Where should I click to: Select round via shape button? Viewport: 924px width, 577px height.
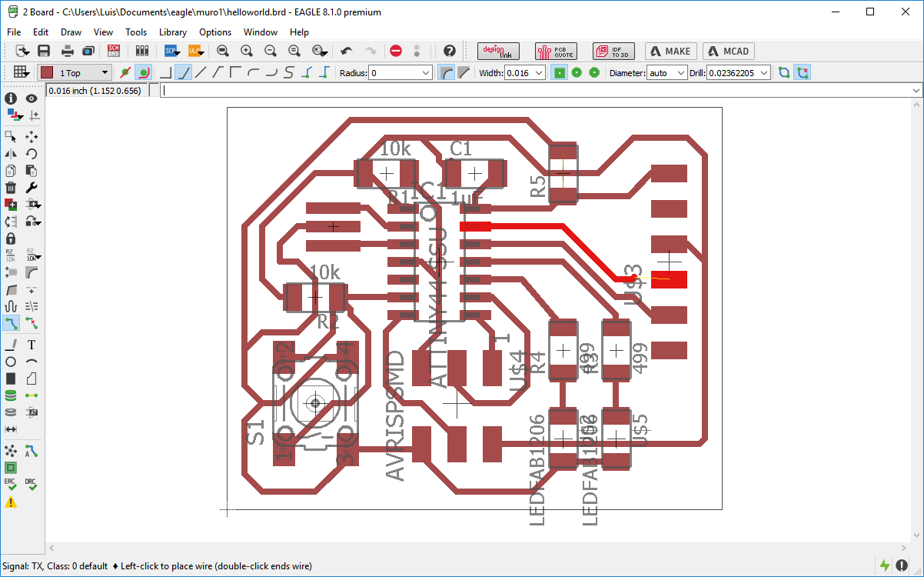577,72
